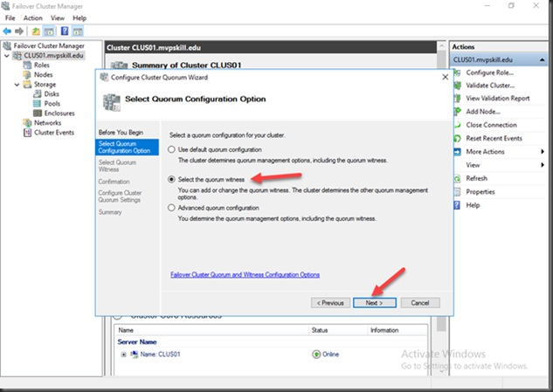
Task: Select Failover Cluster Manager root tree item
Action: (49, 45)
